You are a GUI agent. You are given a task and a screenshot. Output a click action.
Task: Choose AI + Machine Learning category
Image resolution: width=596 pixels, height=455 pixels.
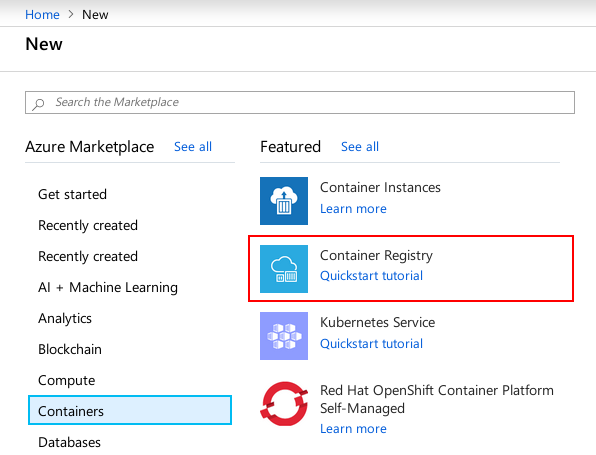(108, 287)
